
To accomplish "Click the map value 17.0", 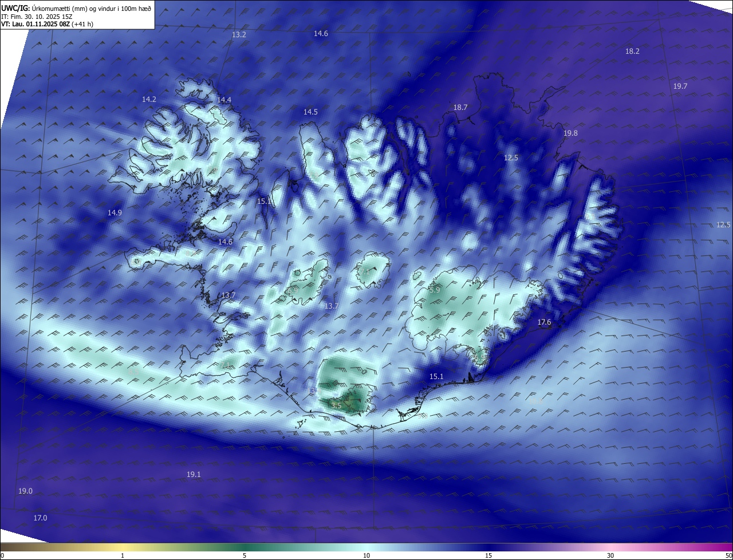I will [40, 518].
